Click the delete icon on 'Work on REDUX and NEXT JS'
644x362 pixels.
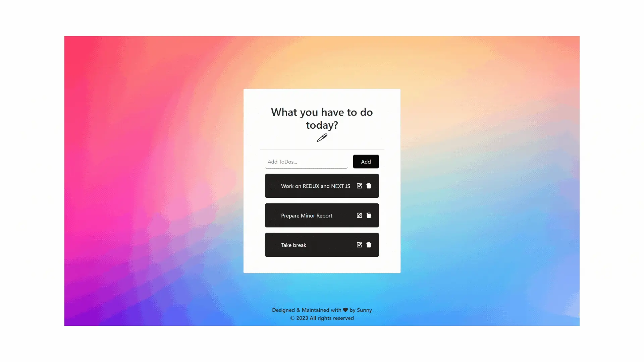368,186
